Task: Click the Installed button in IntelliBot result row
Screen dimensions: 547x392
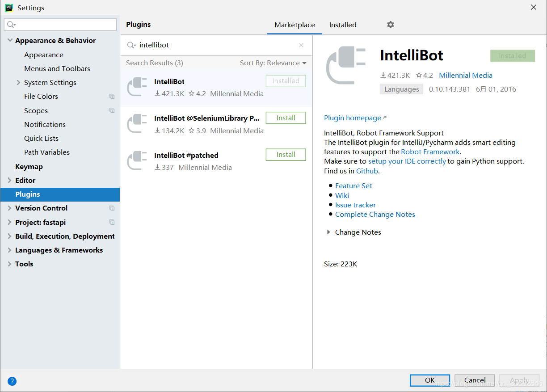Action: point(286,81)
